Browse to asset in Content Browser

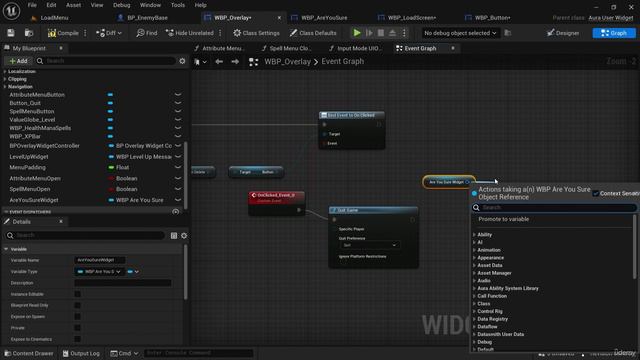(x=29, y=33)
